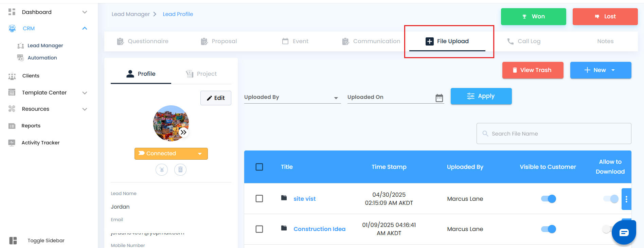Collapse the CRM sidebar section
This screenshot has width=644, height=248.
pyautogui.click(x=85, y=28)
